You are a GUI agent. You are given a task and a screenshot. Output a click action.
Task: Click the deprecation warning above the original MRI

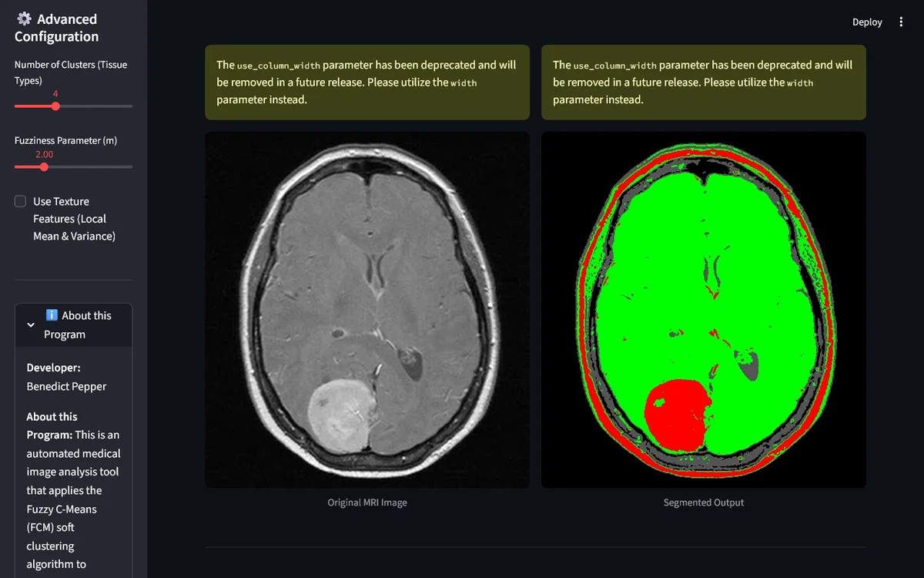pos(367,82)
